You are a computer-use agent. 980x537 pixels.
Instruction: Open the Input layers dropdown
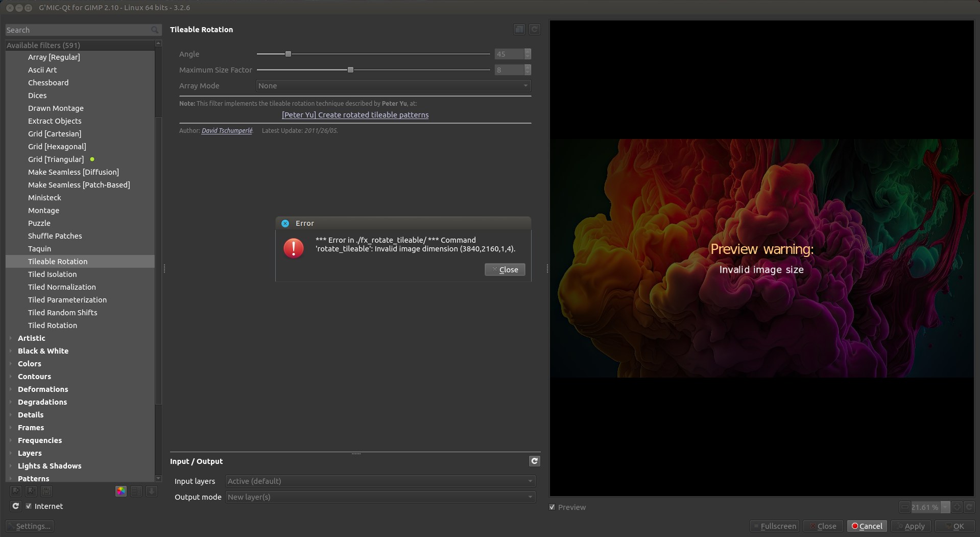pos(380,481)
